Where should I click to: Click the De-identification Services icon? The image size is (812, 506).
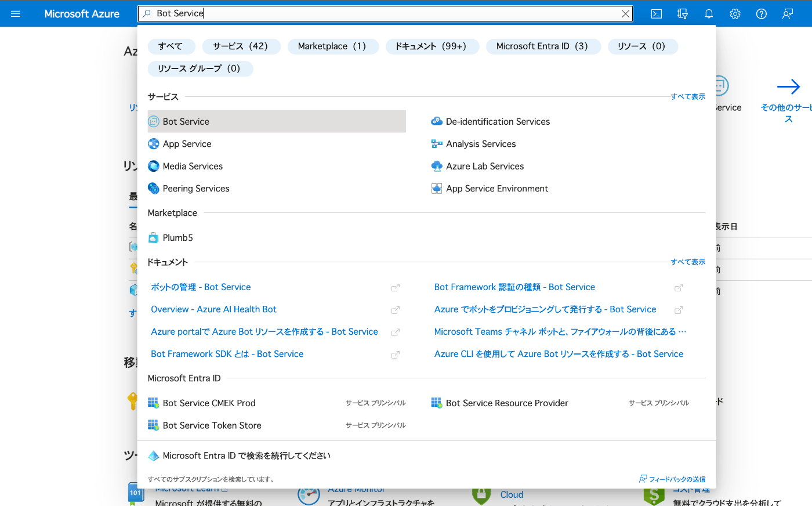click(x=437, y=121)
